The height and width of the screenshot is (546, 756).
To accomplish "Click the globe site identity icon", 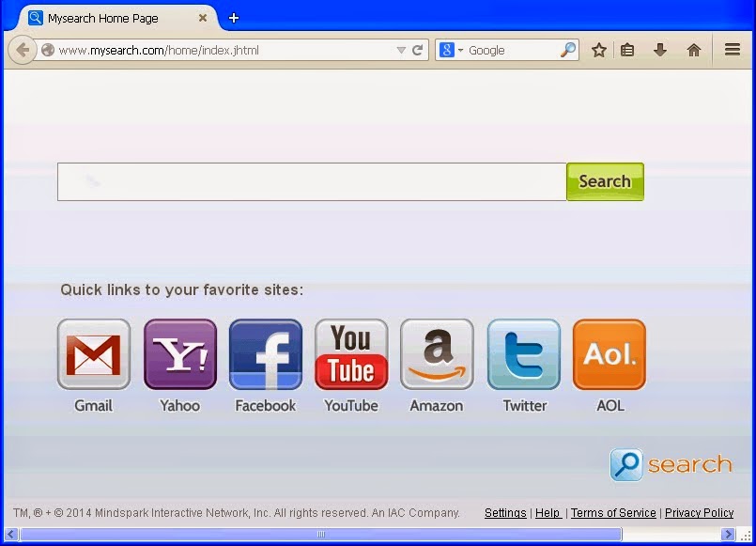I will 48,50.
